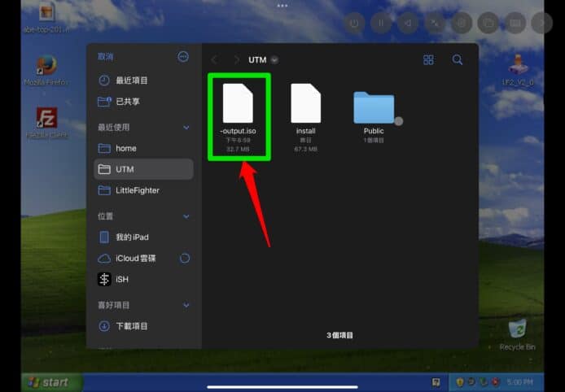
Task: Open the more options ellipsis button
Action: tap(183, 57)
